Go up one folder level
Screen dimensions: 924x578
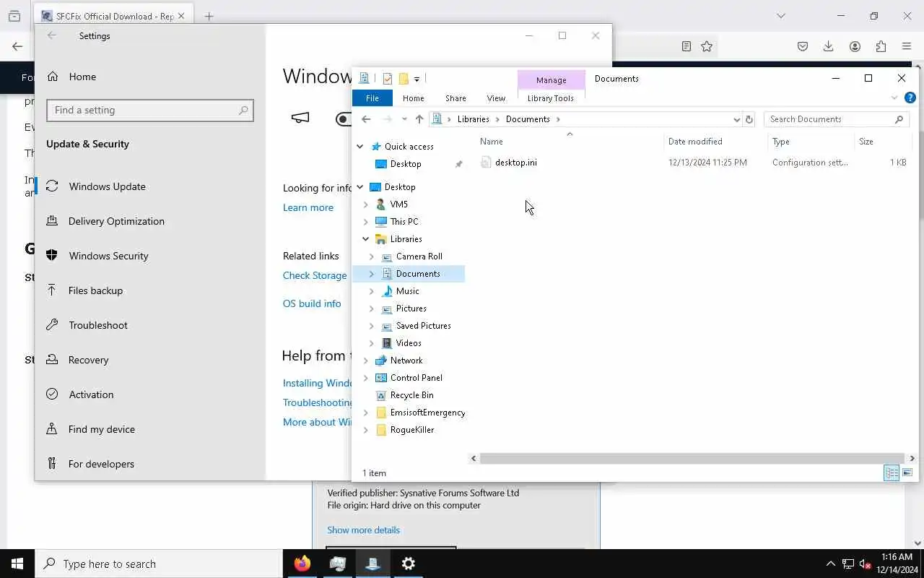[419, 119]
